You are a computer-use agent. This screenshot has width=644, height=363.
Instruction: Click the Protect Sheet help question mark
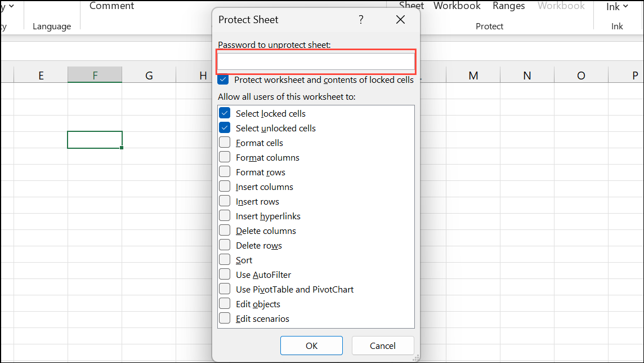point(361,20)
